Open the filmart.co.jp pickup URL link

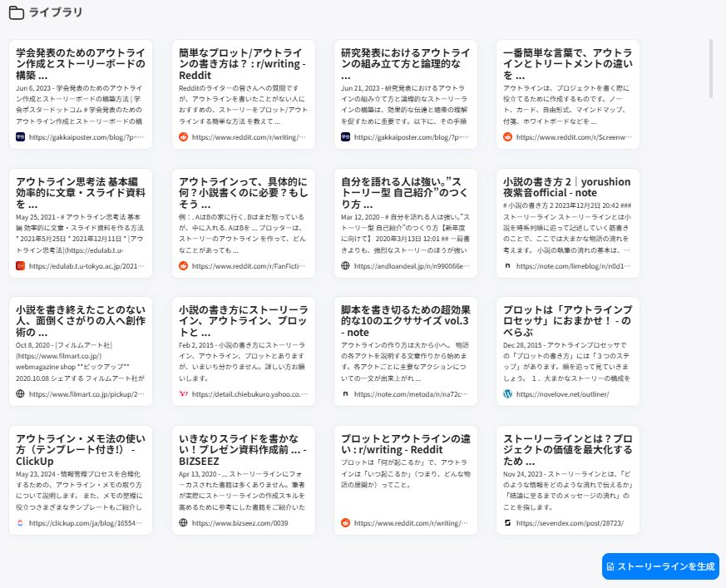pos(86,394)
